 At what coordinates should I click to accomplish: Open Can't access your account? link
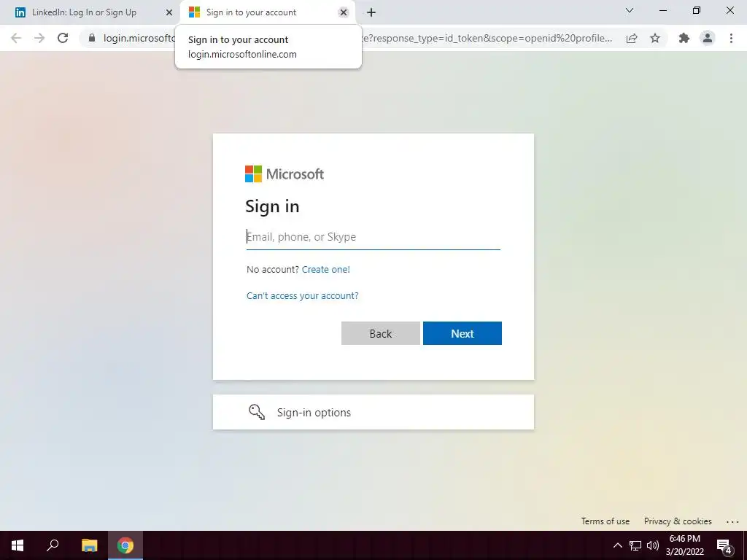(303, 296)
